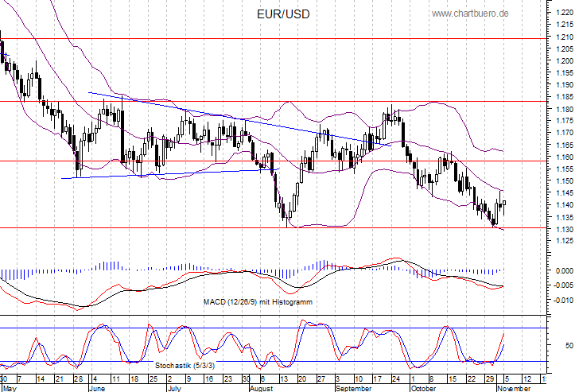Click the EUR/USD chart title
The height and width of the screenshot is (392, 575).
(x=284, y=14)
